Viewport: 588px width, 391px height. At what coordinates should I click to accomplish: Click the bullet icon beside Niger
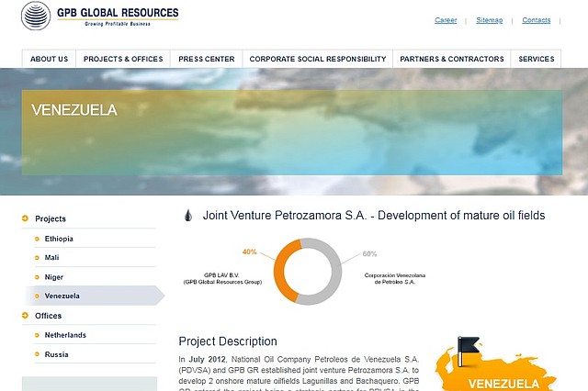click(37, 277)
